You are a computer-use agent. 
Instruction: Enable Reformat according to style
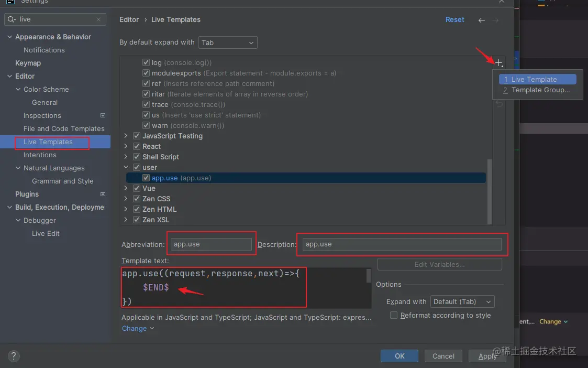click(393, 315)
